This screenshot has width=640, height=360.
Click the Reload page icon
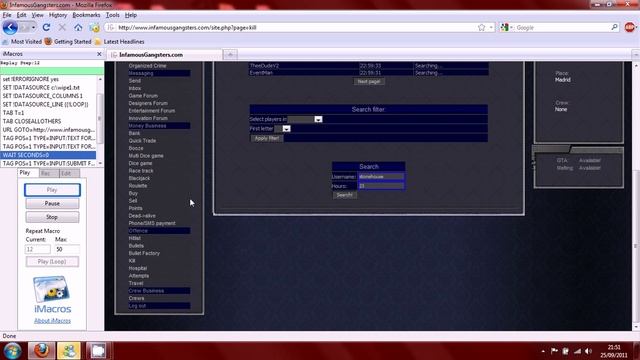[46, 27]
